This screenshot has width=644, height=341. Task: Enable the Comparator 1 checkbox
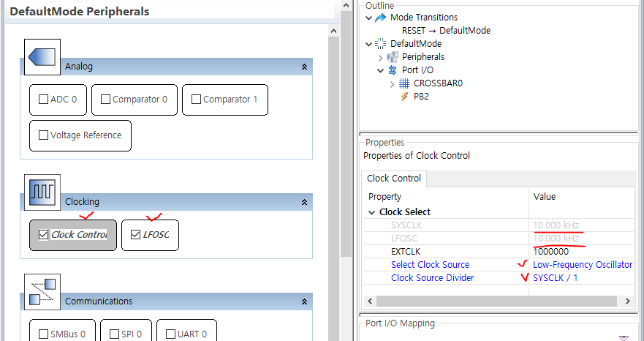pos(197,100)
